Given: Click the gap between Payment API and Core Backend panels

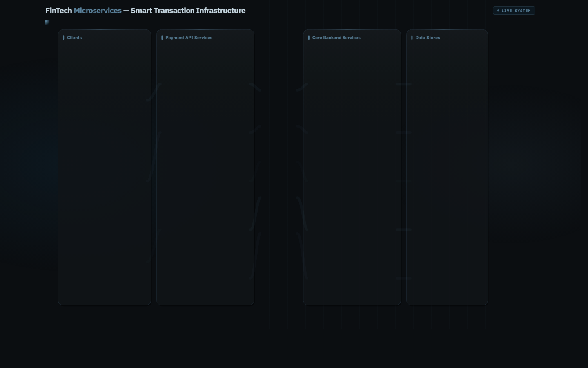Looking at the screenshot, I should (278, 172).
